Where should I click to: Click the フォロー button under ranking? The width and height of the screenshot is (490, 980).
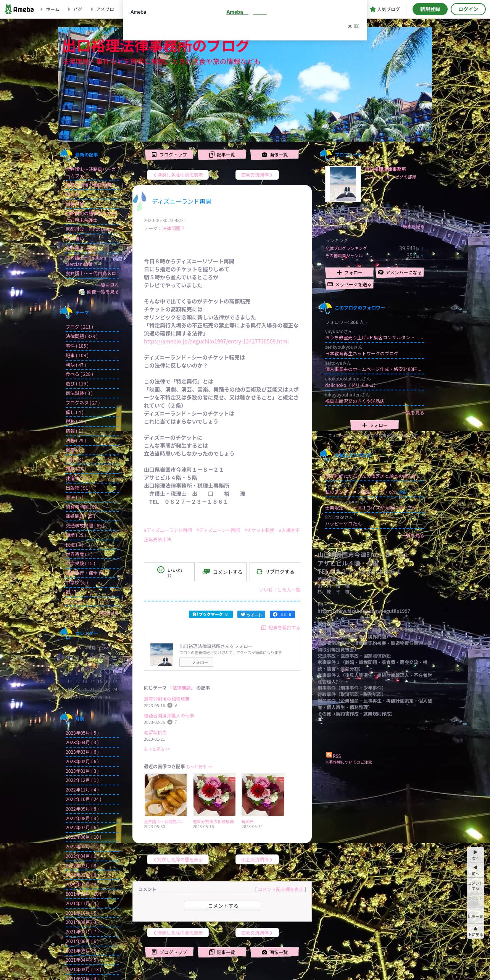tap(349, 272)
